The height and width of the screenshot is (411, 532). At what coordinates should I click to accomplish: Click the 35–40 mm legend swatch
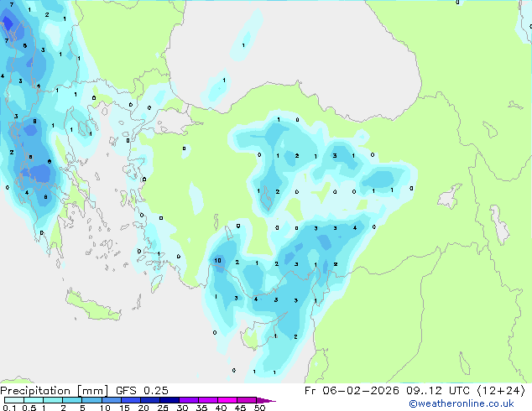pyautogui.click(x=207, y=400)
